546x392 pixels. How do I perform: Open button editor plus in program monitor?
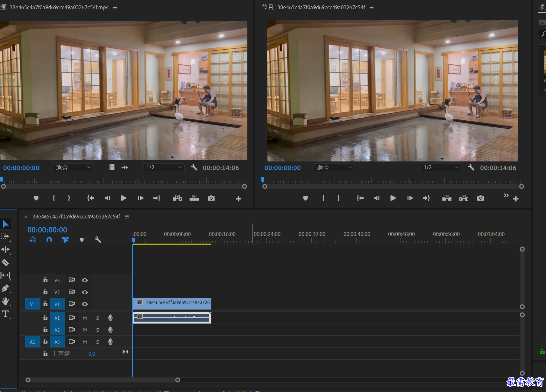[516, 199]
